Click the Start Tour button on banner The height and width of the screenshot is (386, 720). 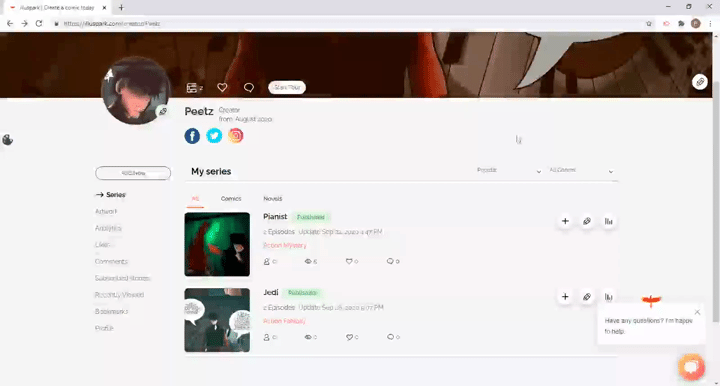pos(287,87)
